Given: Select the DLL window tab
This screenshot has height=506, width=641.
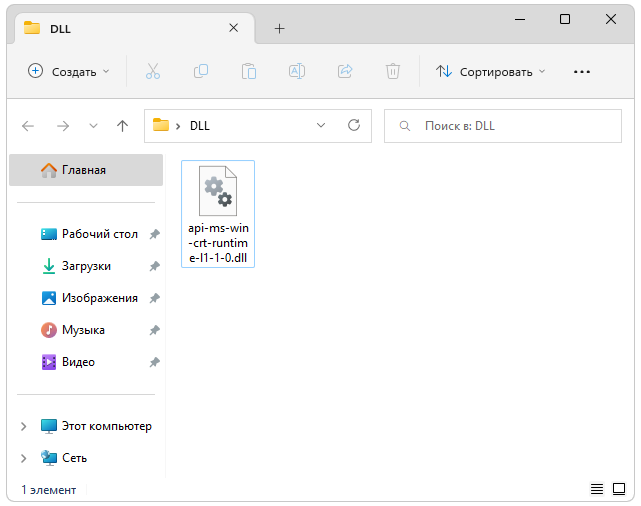Looking at the screenshot, I should [134, 29].
